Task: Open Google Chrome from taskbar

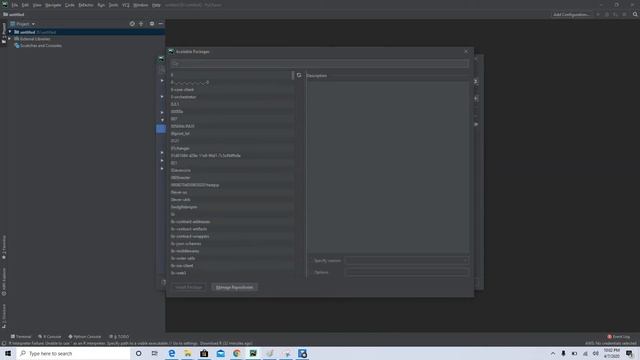Action: tap(237, 353)
